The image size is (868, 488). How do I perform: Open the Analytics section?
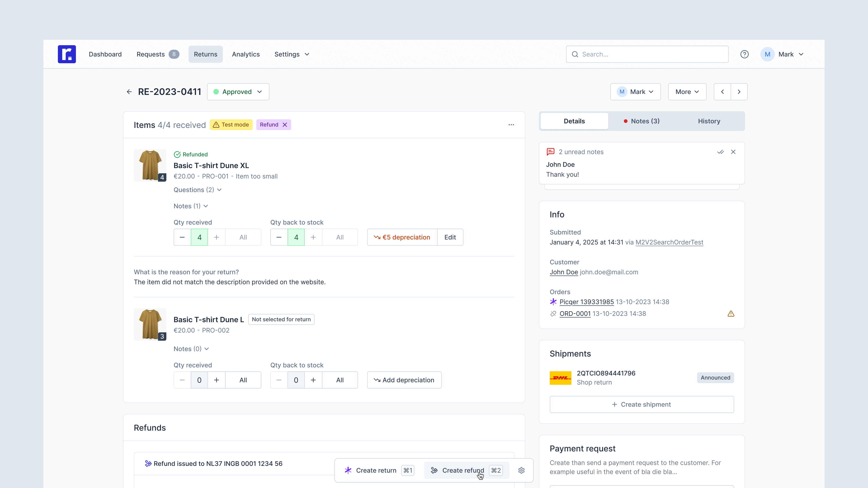point(246,54)
